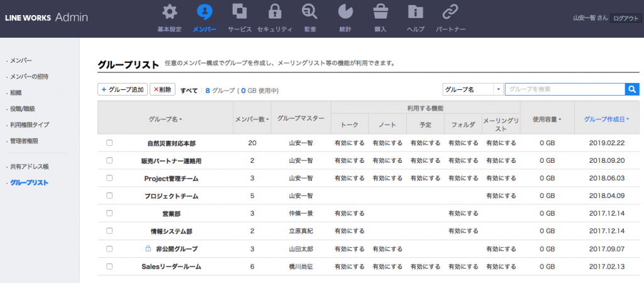Click the 購入 basket icon
This screenshot has height=283, width=644.
tap(380, 13)
